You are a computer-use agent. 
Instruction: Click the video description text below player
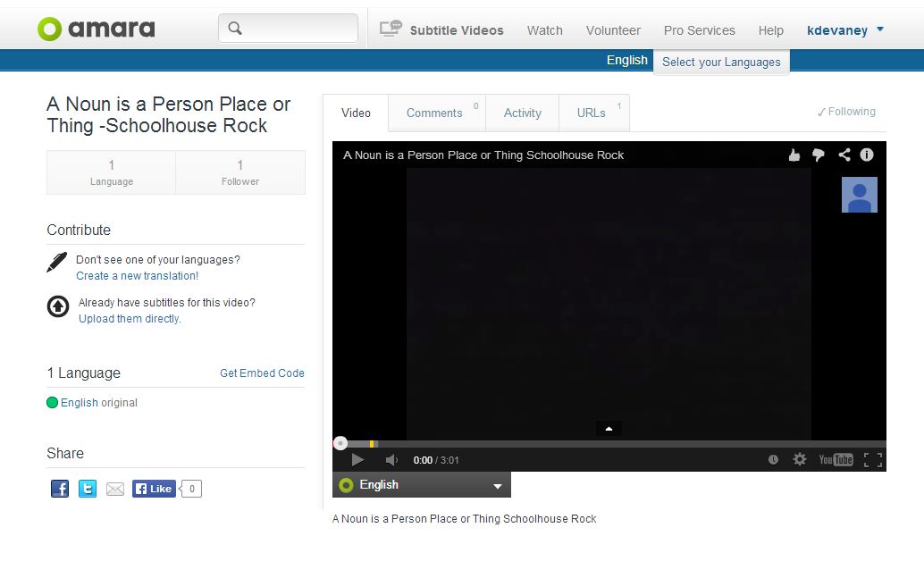(465, 518)
